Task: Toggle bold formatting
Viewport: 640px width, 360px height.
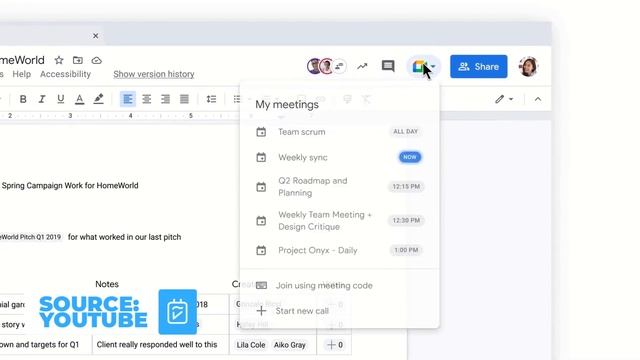Action: point(23,99)
